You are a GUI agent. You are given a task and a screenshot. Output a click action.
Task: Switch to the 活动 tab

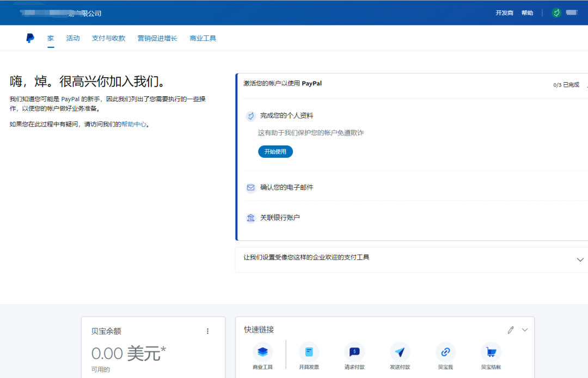coord(73,38)
